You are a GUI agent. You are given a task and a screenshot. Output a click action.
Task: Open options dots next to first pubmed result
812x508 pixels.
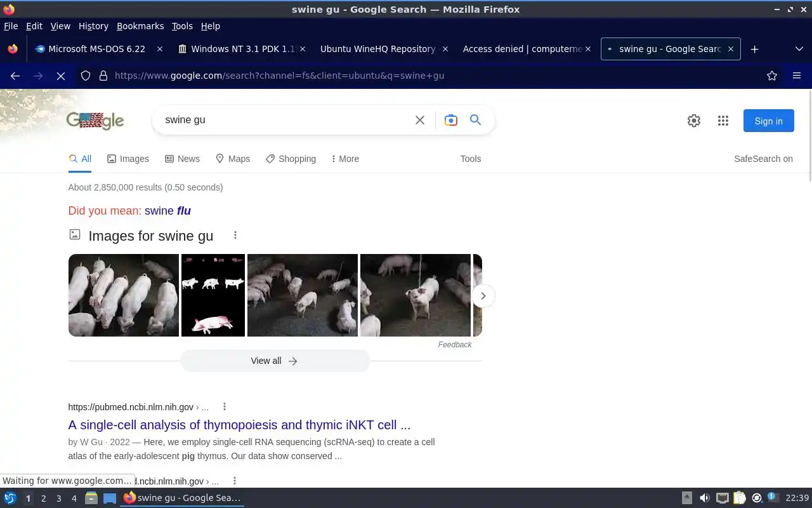pos(224,406)
